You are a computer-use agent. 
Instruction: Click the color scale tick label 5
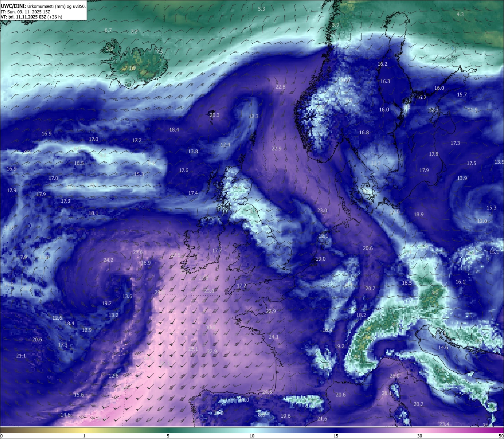[168, 435]
